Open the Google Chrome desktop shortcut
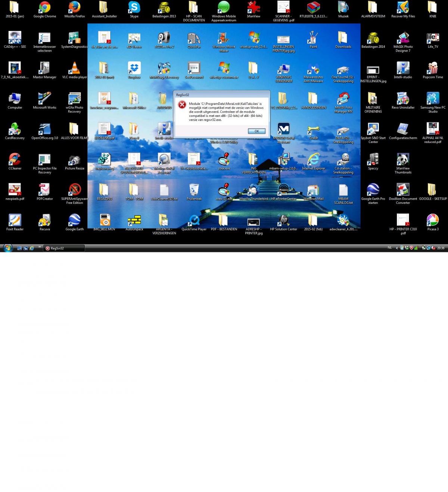448x492 pixels. (44, 10)
